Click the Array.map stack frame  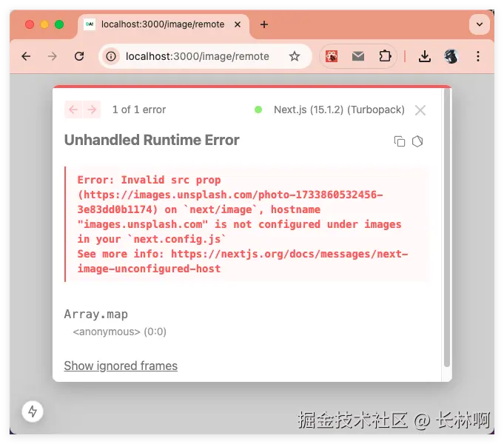(x=95, y=314)
